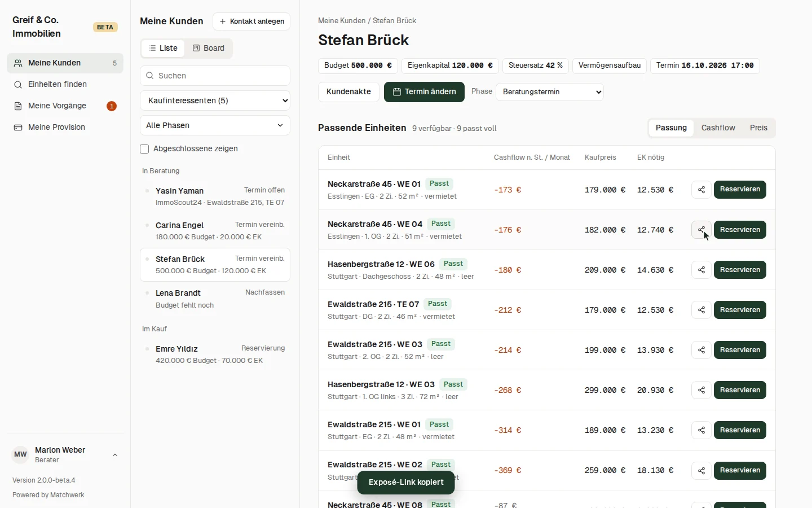Expand the Marlon Weber user menu
This screenshot has height=508, width=812.
click(65, 455)
